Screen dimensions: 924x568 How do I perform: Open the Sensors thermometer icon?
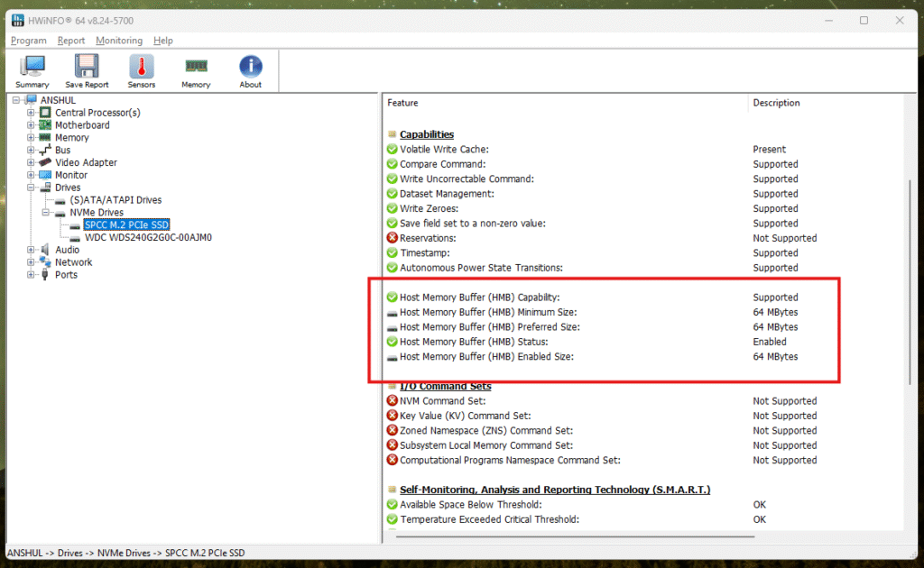point(142,71)
